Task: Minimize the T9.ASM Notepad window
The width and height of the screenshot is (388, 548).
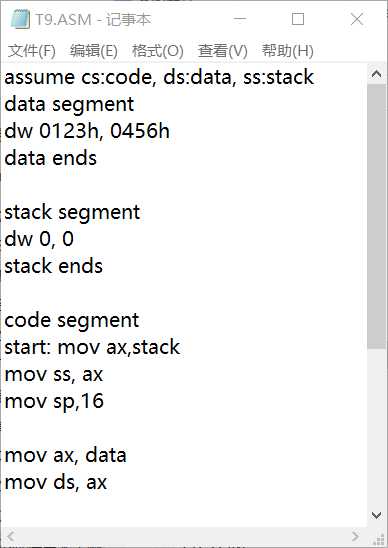Action: (x=240, y=19)
